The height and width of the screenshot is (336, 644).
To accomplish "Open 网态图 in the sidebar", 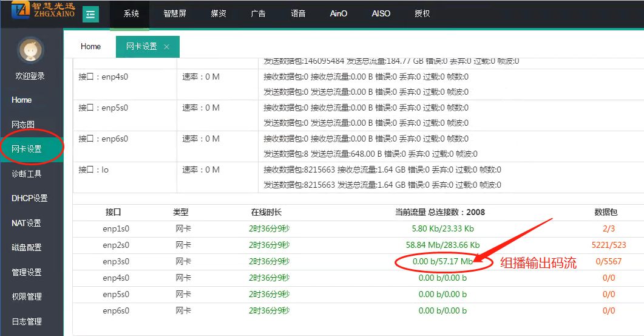I will (23, 125).
